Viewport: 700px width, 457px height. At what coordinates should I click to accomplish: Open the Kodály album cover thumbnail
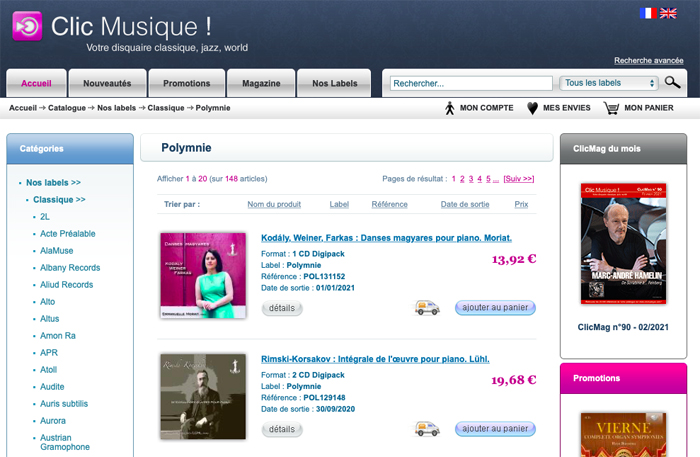[x=203, y=275]
